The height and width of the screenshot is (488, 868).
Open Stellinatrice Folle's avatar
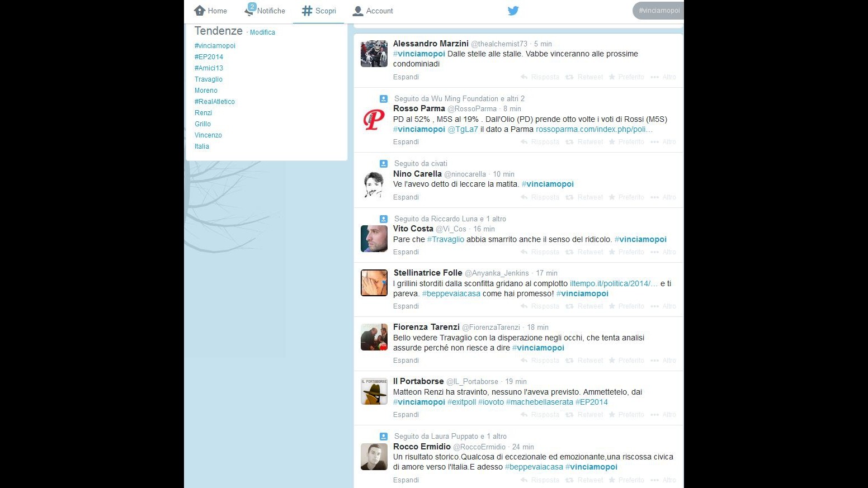click(374, 283)
